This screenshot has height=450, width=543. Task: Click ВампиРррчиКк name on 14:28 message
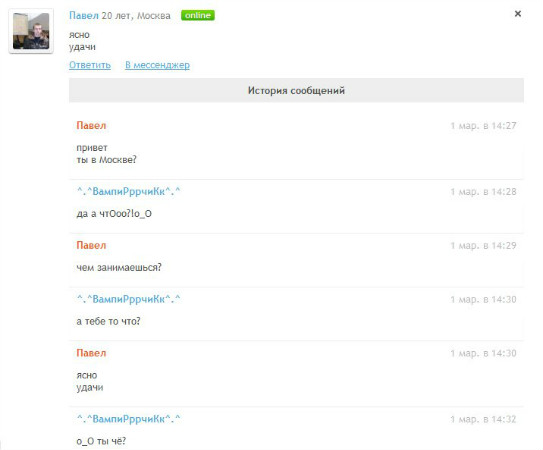click(x=128, y=191)
